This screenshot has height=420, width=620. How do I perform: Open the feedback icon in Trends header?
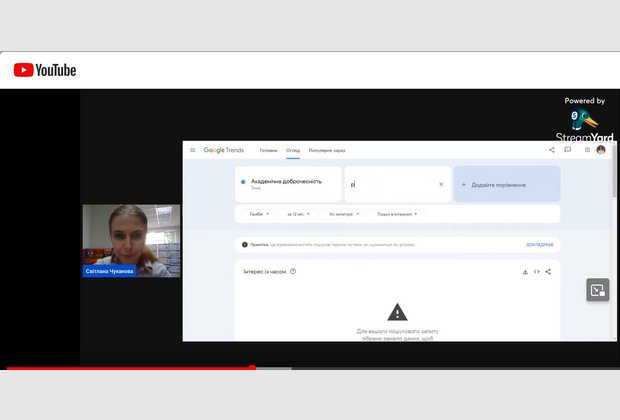568,150
